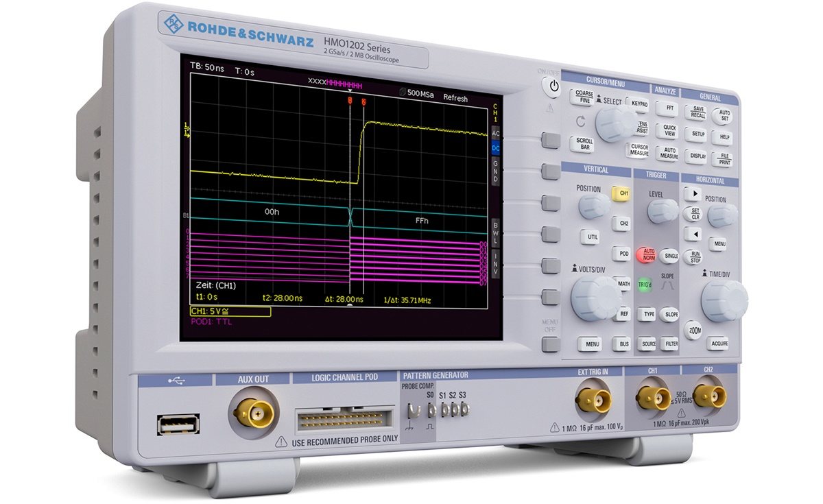Open SAVE/RECALL in the General section
The image size is (823, 504).
point(697,112)
